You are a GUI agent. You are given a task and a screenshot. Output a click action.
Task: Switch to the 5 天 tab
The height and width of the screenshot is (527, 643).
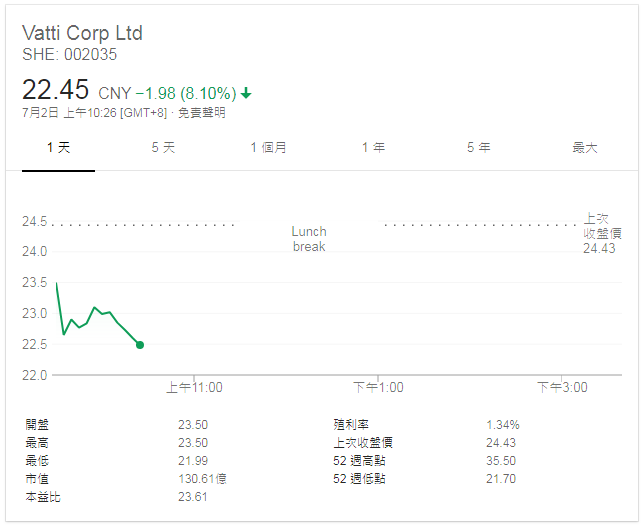pos(163,147)
